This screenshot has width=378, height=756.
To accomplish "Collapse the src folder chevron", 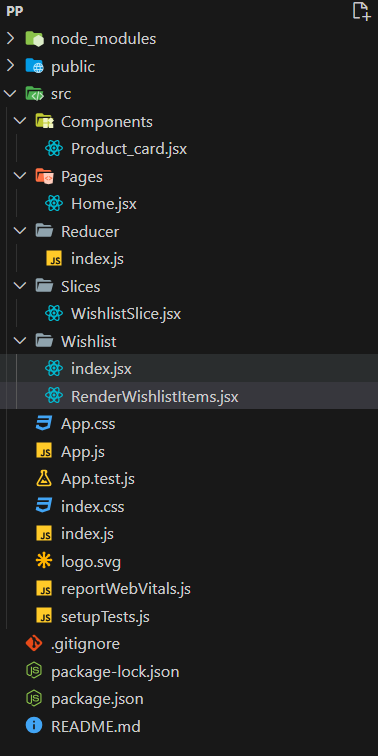I will tap(10, 94).
